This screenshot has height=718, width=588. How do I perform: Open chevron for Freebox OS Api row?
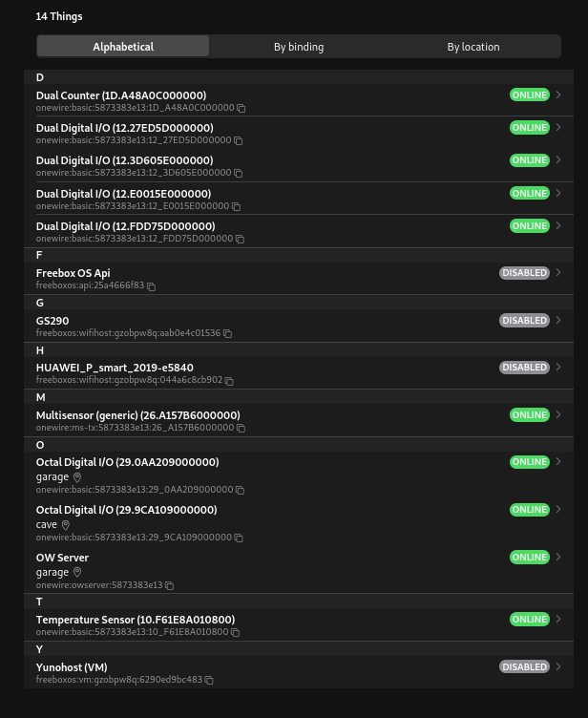click(558, 273)
